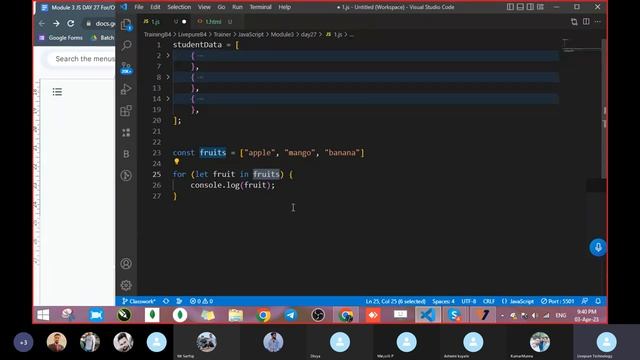Open the Source Control view
Screen dimensions: 640x360
126,68
